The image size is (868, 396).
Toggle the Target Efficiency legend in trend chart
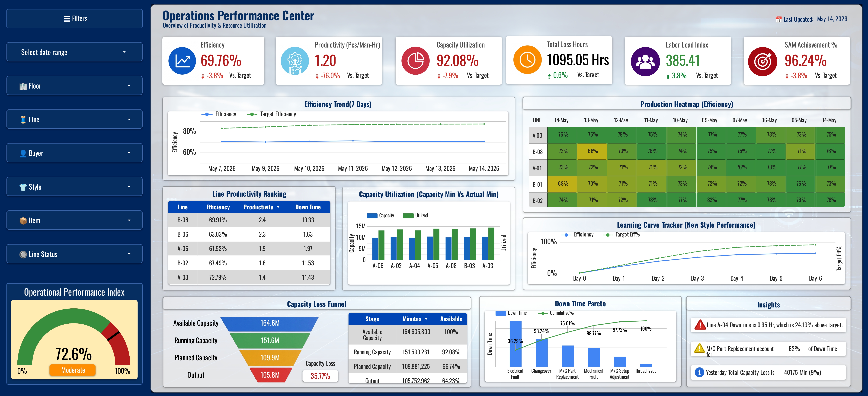click(x=271, y=114)
